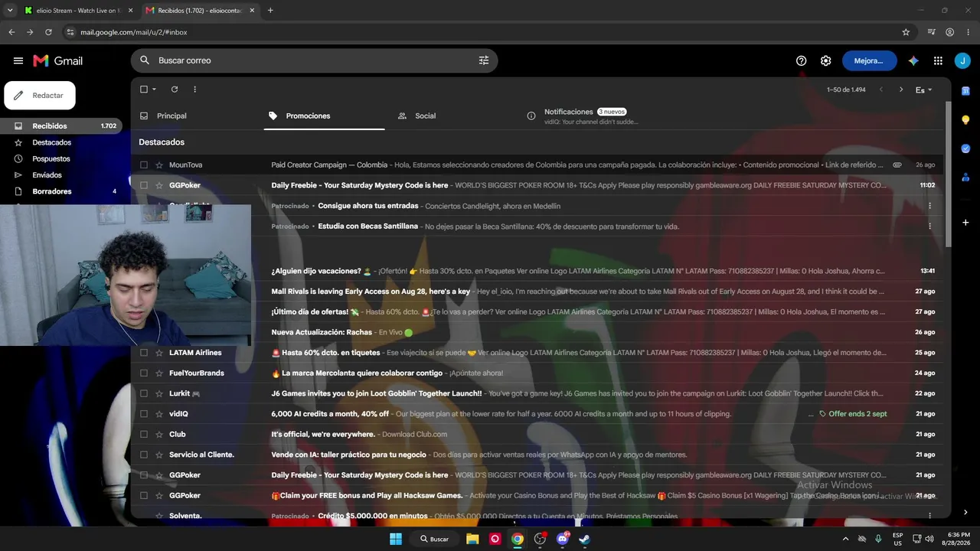
Task: Open Google Keep side panel icon
Action: [965, 120]
